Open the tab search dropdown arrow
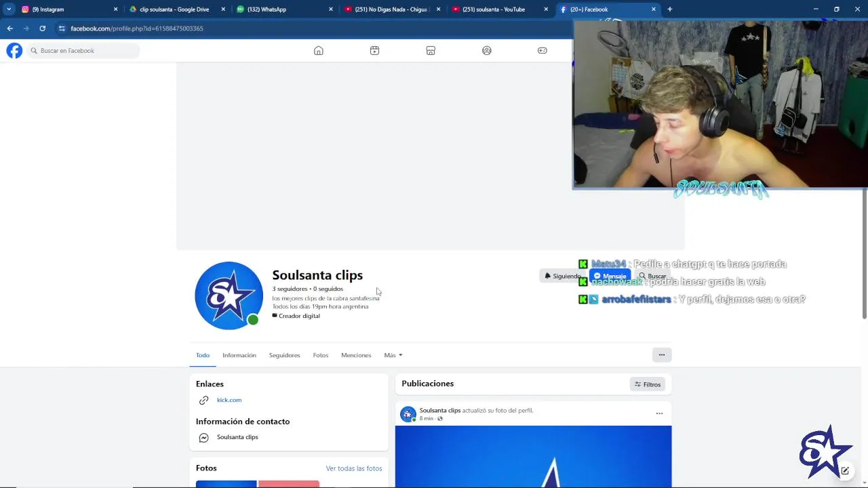The width and height of the screenshot is (868, 488). (x=9, y=9)
